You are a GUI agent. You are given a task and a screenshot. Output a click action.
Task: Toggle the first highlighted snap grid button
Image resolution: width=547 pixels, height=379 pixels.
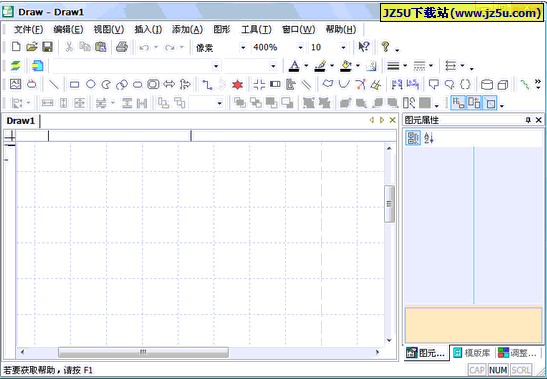tap(458, 103)
